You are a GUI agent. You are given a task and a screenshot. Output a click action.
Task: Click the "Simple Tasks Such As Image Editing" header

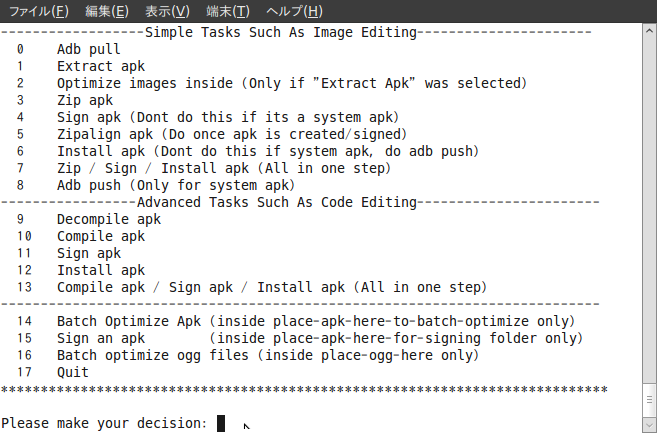pos(281,32)
